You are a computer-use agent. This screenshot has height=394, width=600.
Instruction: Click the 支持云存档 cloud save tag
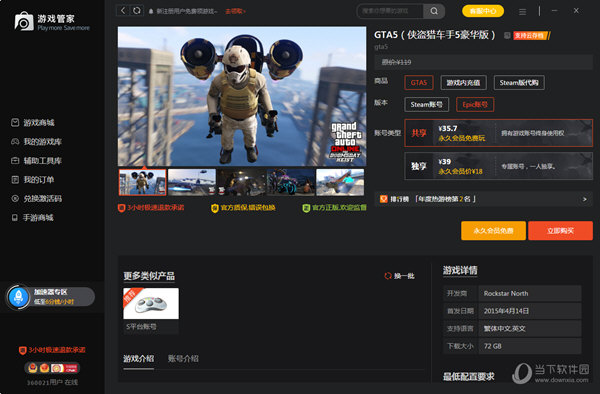532,36
